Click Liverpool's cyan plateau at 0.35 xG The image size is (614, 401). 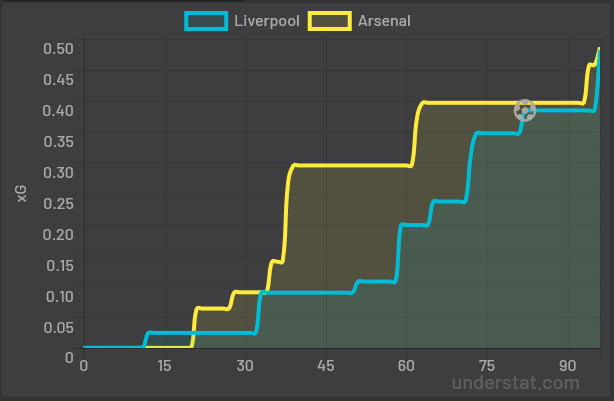497,134
